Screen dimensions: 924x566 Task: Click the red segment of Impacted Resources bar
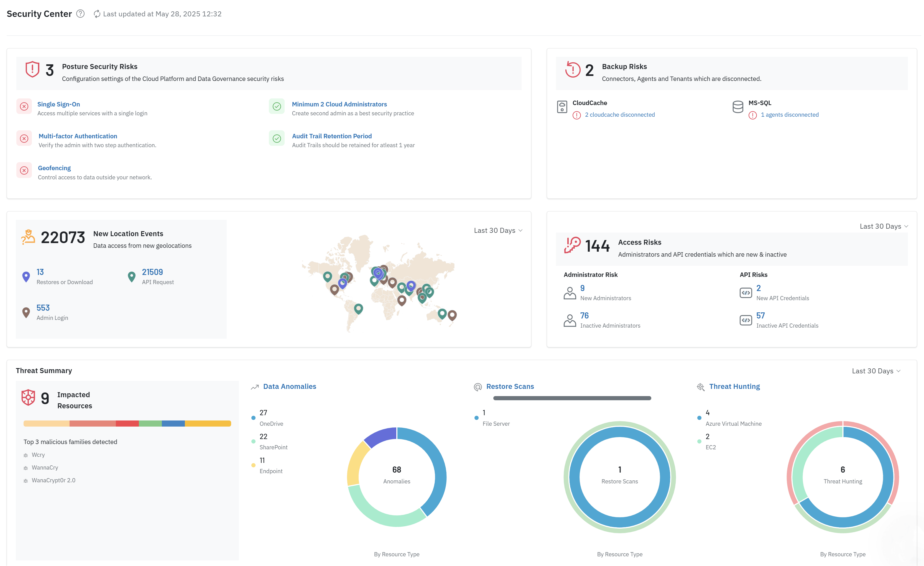coord(127,424)
